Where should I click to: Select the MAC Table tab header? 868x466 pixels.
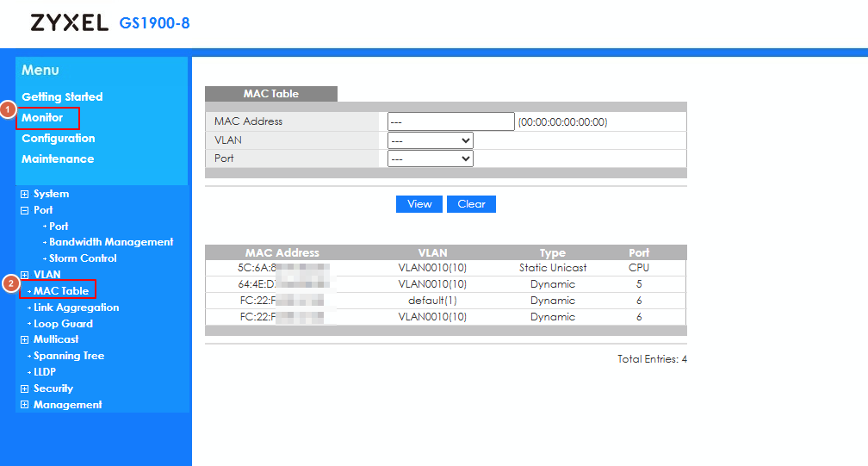[x=270, y=94]
